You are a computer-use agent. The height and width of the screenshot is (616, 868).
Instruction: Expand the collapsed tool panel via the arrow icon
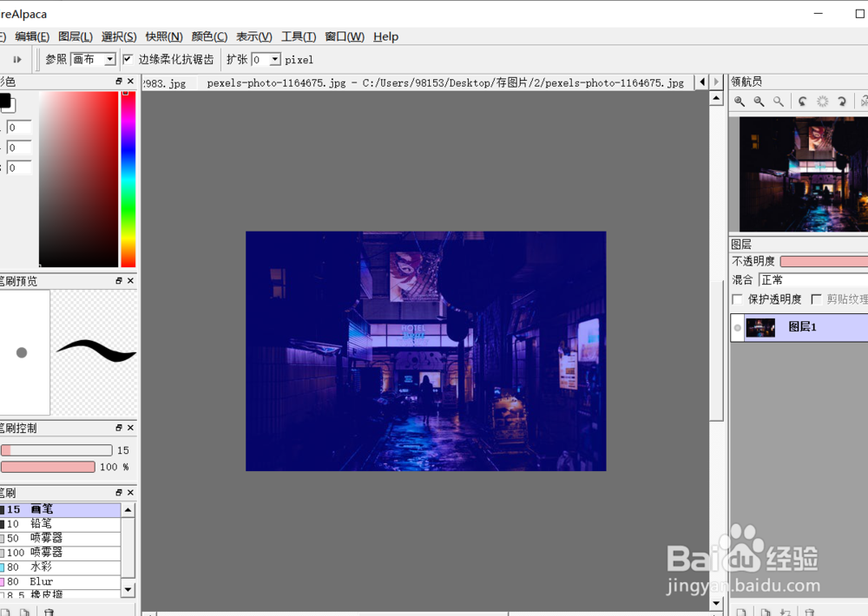(x=16, y=59)
